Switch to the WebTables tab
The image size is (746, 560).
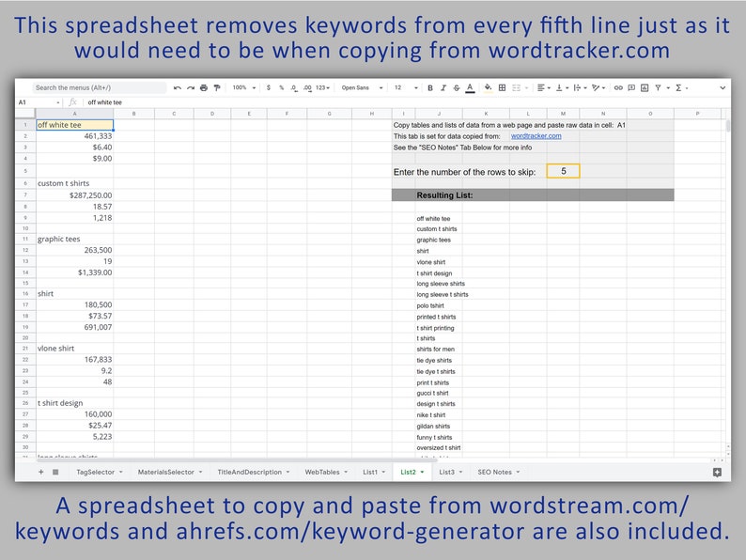click(x=326, y=472)
